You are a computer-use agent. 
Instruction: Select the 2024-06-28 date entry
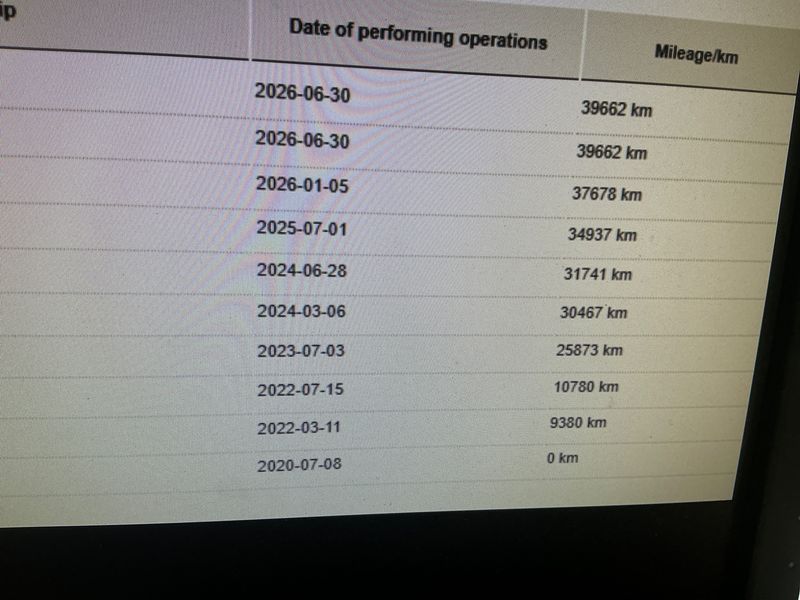(302, 270)
